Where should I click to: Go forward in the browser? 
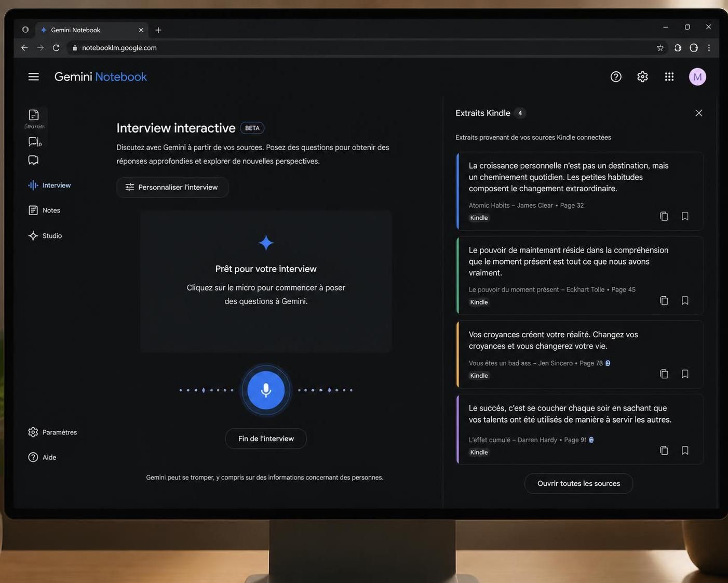tap(41, 48)
